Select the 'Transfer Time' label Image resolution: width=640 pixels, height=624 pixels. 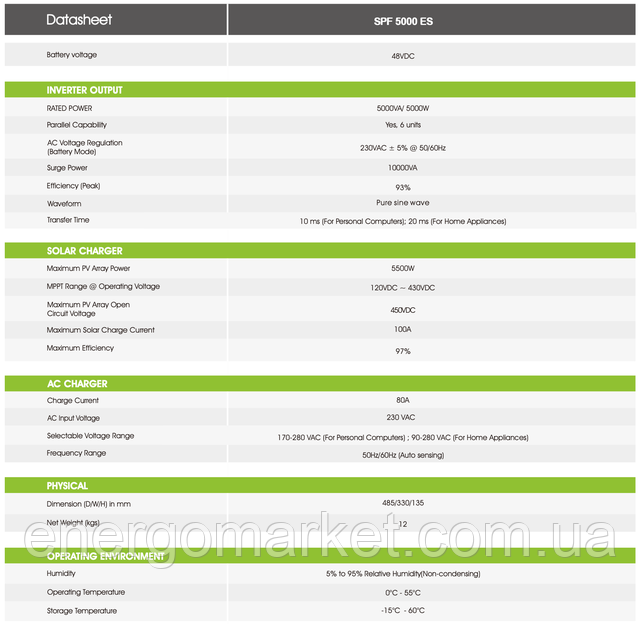(x=68, y=220)
